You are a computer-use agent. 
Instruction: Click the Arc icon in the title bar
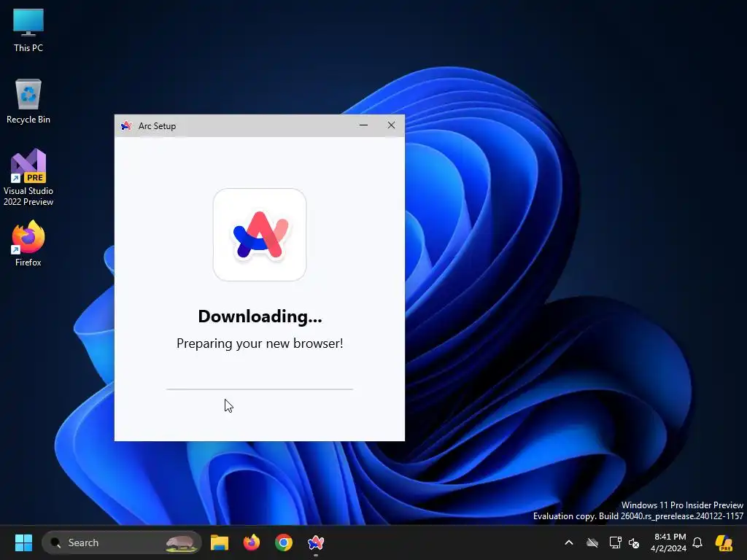(126, 125)
